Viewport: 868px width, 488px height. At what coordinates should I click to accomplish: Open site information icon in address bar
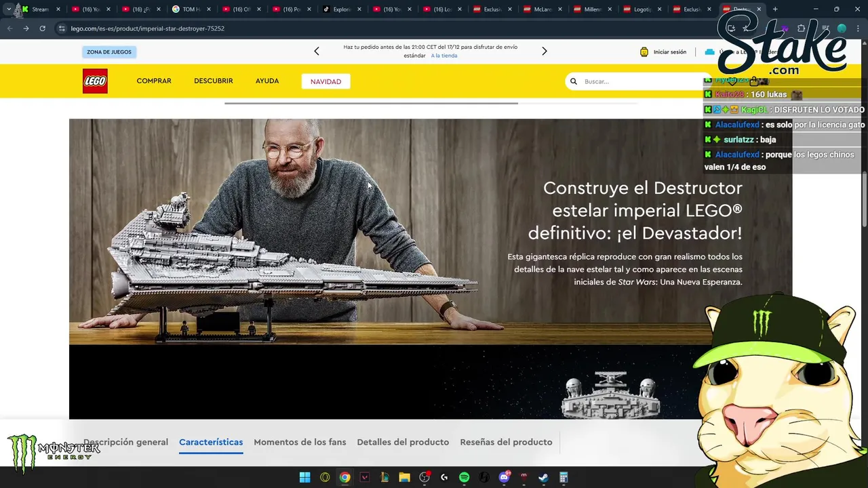(62, 28)
